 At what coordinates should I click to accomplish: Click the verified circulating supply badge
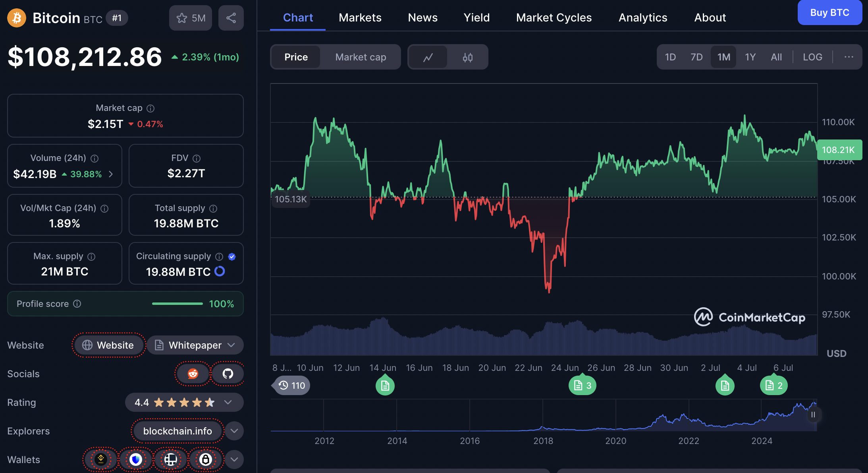(232, 257)
